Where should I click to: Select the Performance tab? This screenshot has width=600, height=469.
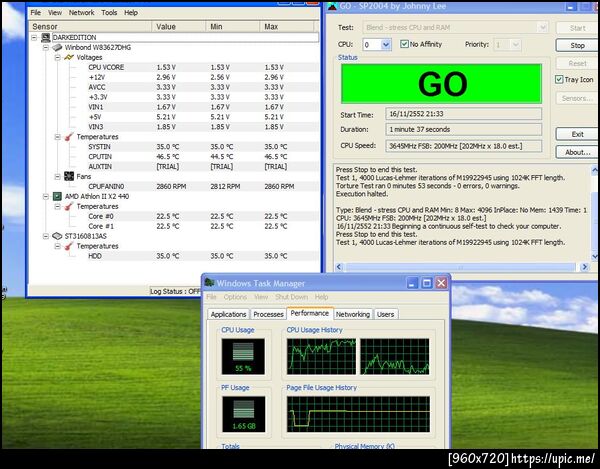310,313
